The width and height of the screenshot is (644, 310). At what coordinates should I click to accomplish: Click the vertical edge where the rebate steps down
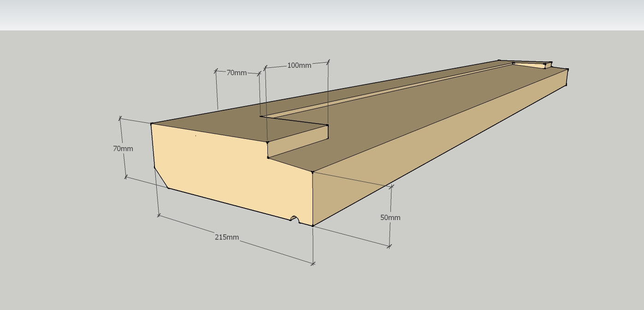267,150
